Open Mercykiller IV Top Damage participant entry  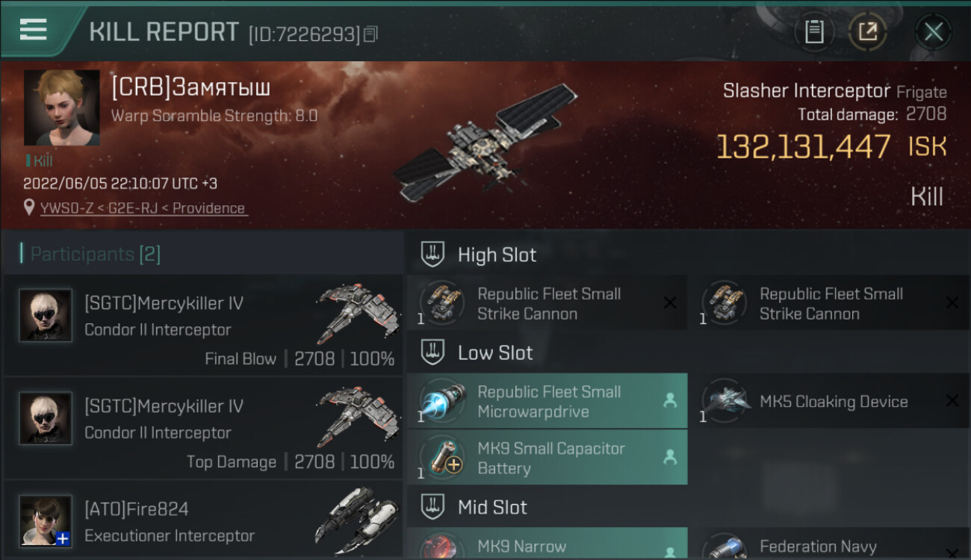[203, 428]
